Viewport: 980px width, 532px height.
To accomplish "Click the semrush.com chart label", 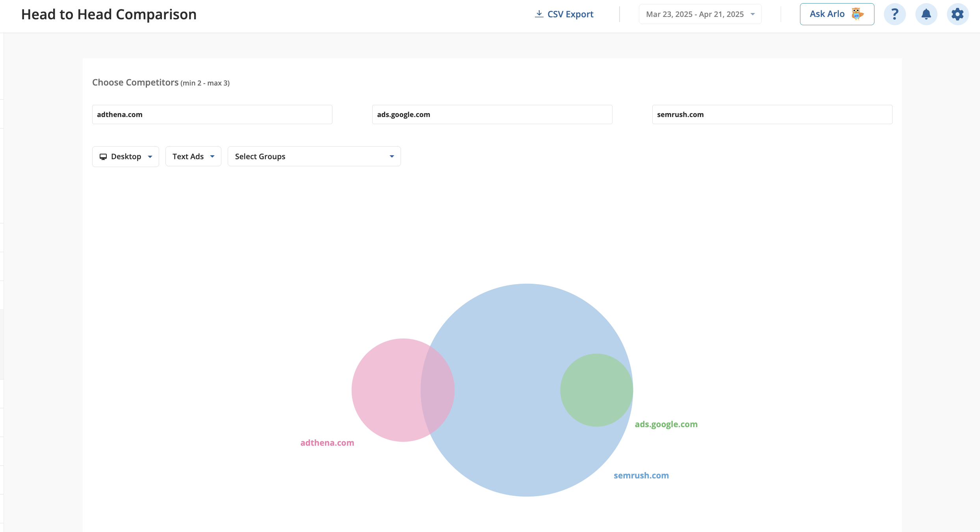I will tap(641, 475).
